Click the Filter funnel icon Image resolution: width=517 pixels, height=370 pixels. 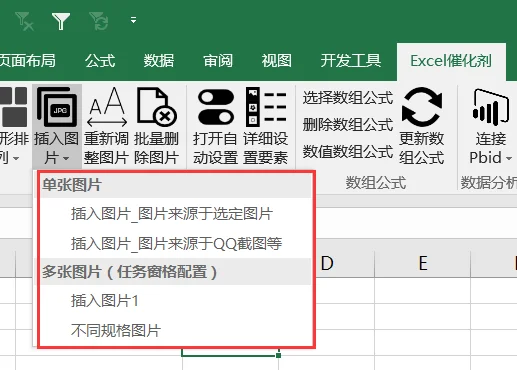pyautogui.click(x=61, y=21)
